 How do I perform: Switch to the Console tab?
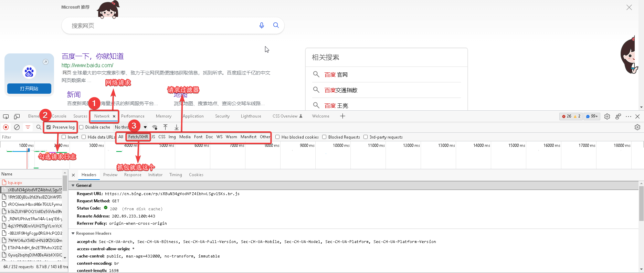[x=59, y=116]
